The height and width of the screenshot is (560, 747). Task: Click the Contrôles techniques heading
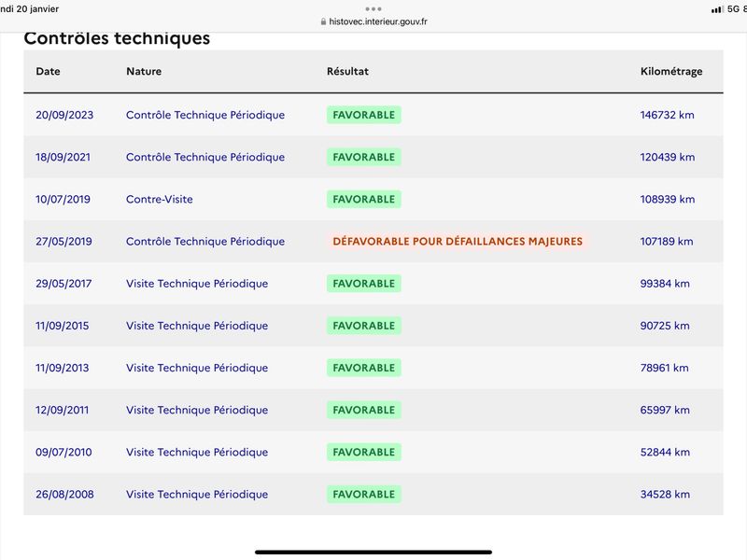(x=117, y=38)
